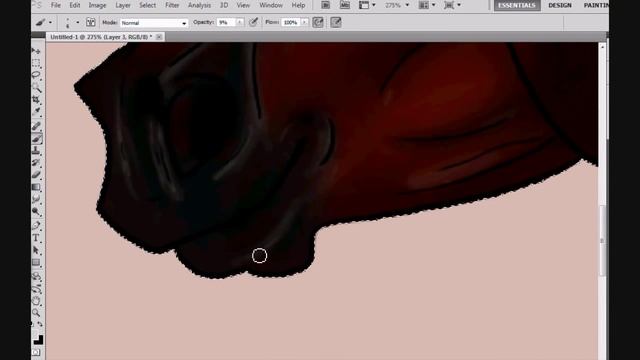Select the Rectangle shape tool

(36, 262)
